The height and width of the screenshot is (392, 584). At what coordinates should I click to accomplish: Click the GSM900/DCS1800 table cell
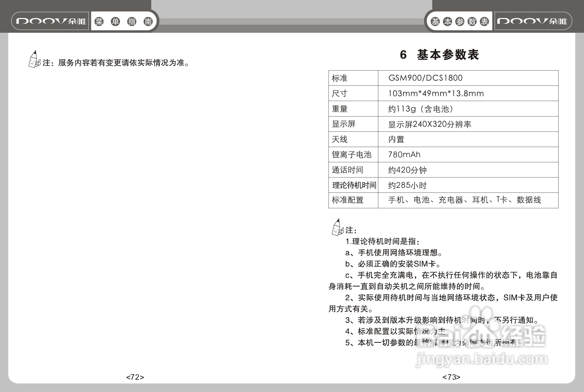coord(425,78)
